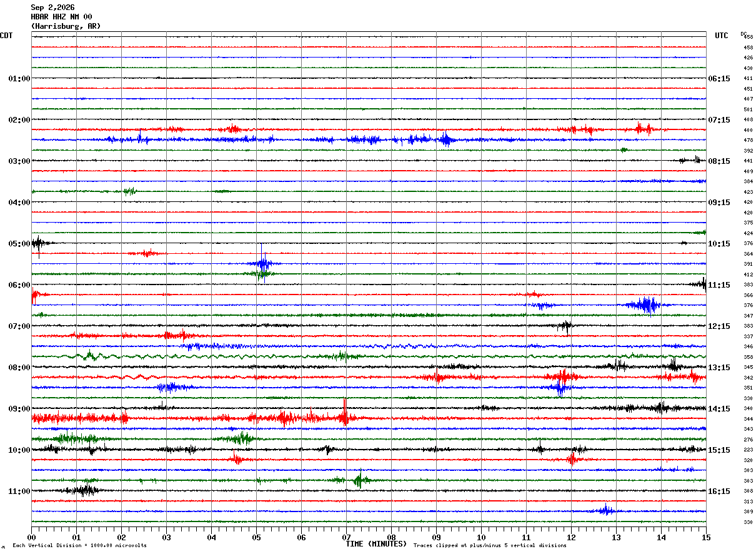
Task: Click the 16:15 UTC time label
Action: click(x=719, y=491)
